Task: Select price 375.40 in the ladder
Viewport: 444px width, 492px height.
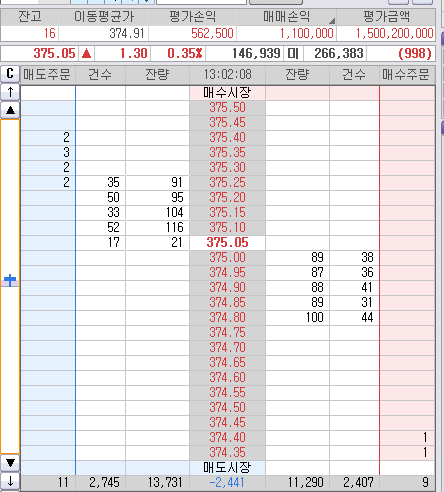Action: tap(227, 137)
